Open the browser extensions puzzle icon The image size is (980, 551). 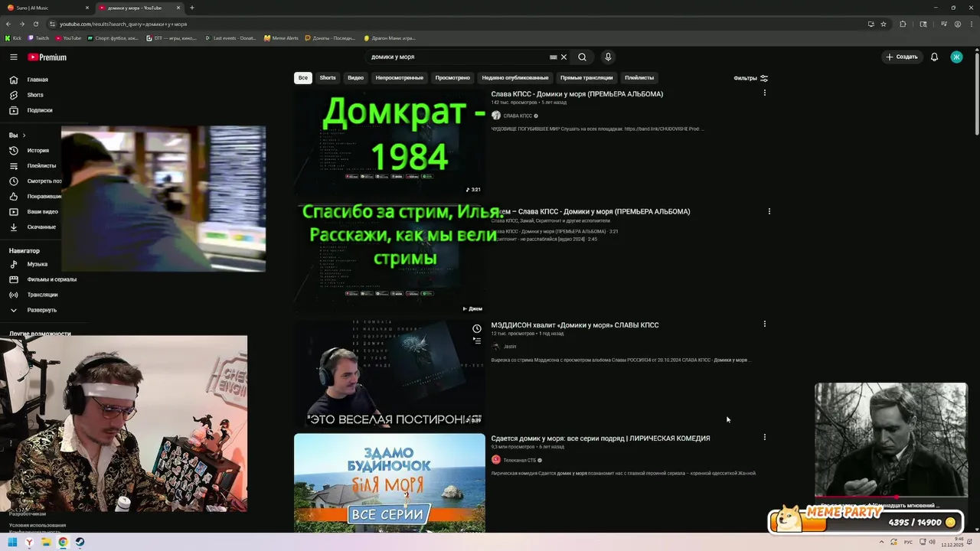(x=903, y=24)
